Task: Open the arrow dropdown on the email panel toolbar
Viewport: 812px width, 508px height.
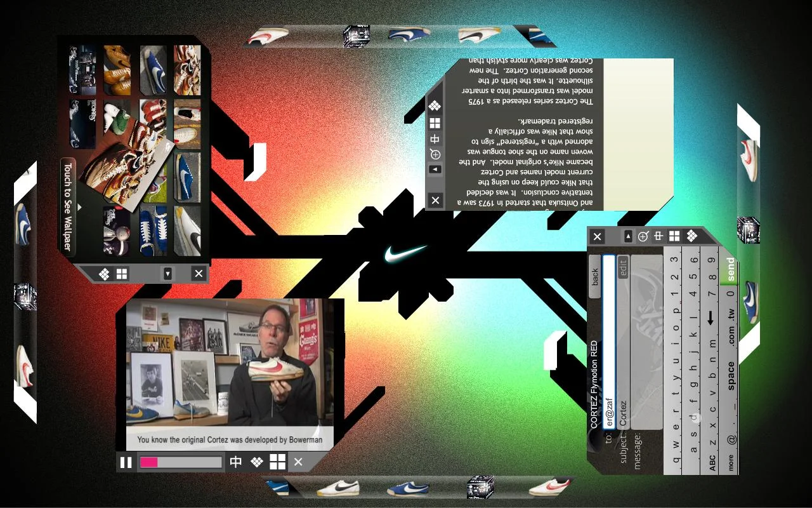Action: (x=628, y=236)
